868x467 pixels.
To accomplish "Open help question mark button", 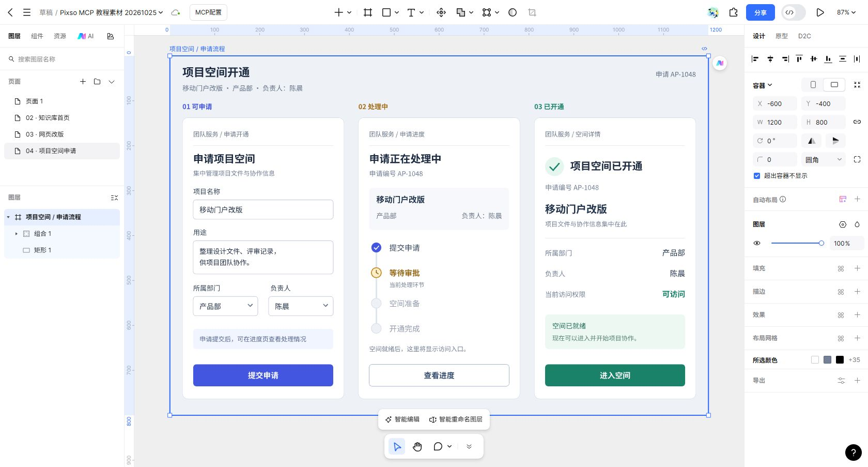I will click(x=853, y=452).
